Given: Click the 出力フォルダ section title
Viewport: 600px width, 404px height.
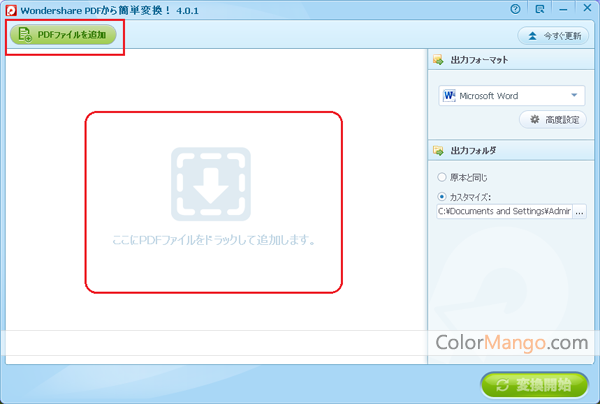Looking at the screenshot, I should coord(473,151).
